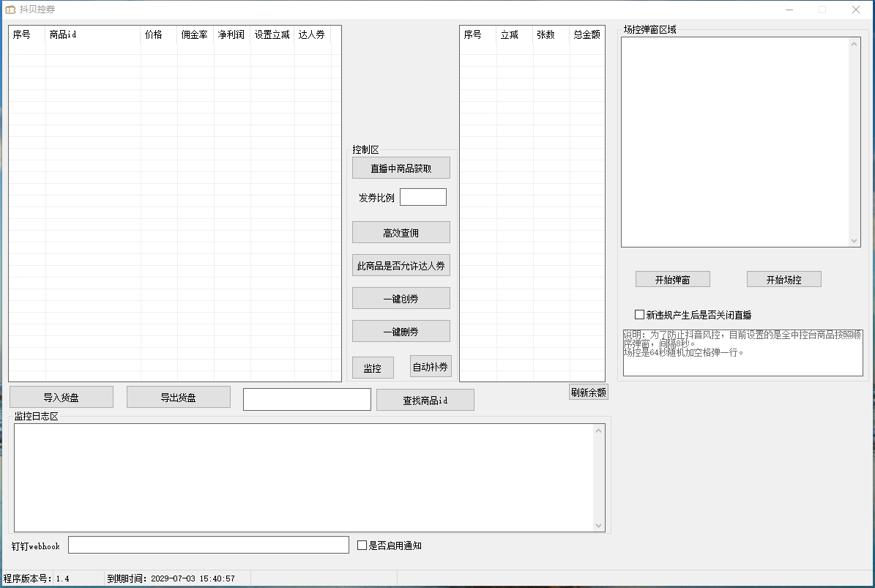
Task: Click the 钉钉webhook text field
Action: [209, 546]
